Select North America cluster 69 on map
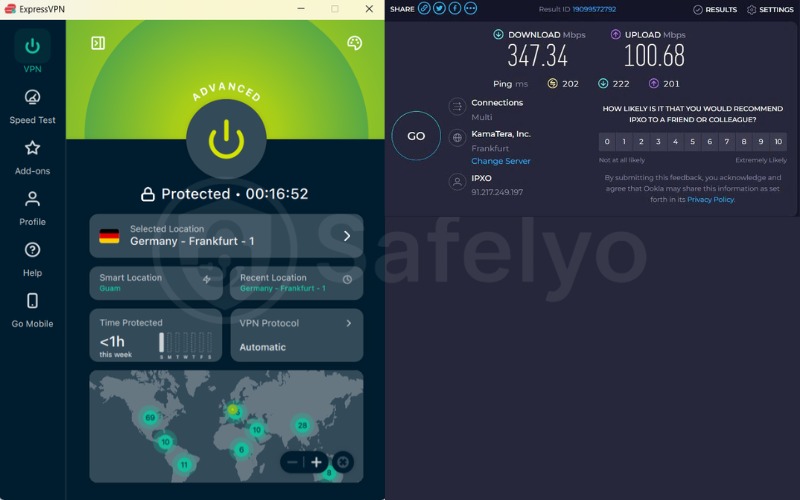 point(150,417)
